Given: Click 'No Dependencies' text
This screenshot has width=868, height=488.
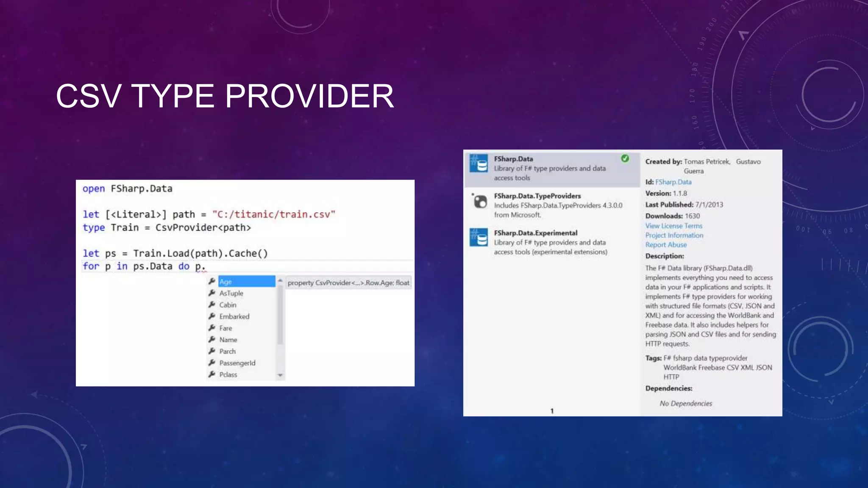Looking at the screenshot, I should coord(686,403).
